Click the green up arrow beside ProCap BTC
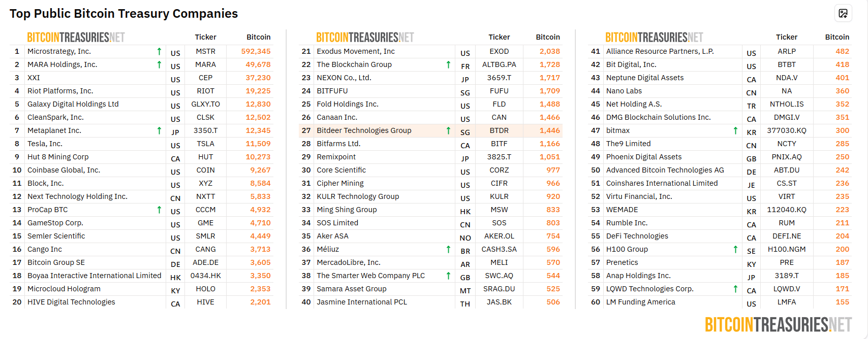 pos(159,210)
